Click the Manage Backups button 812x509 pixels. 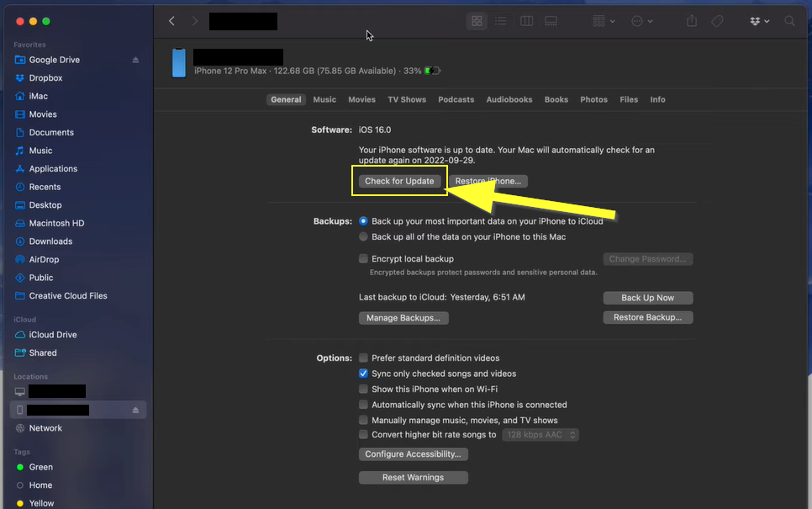point(403,318)
